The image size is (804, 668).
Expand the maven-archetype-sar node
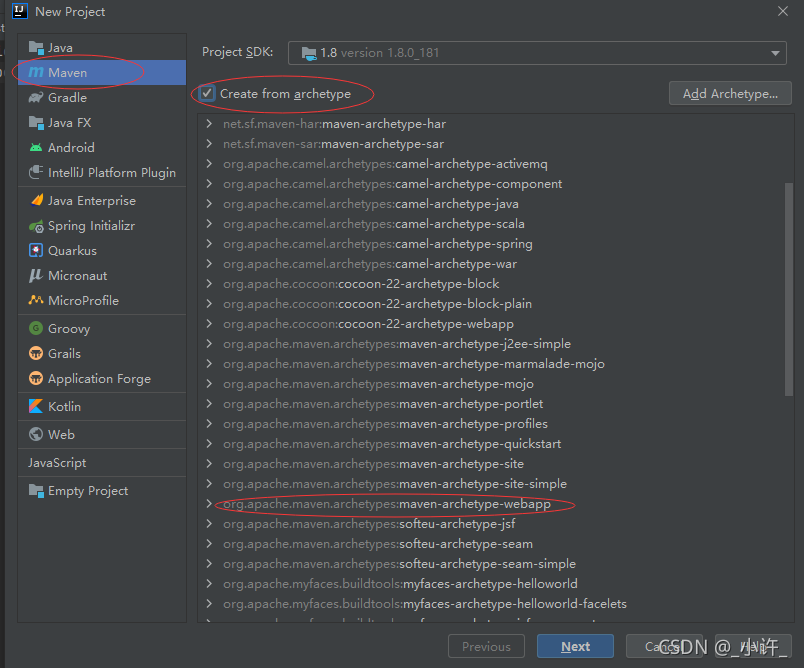point(209,144)
